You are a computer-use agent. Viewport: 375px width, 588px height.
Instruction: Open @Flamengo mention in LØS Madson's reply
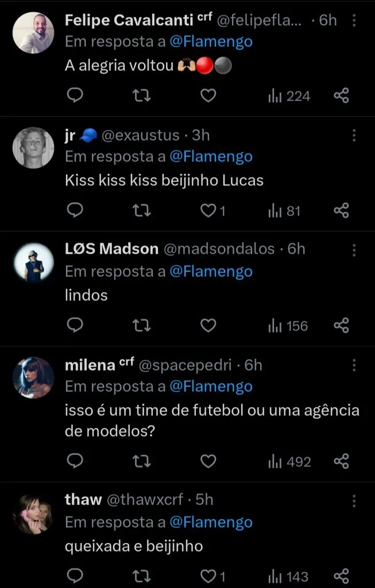(x=211, y=271)
